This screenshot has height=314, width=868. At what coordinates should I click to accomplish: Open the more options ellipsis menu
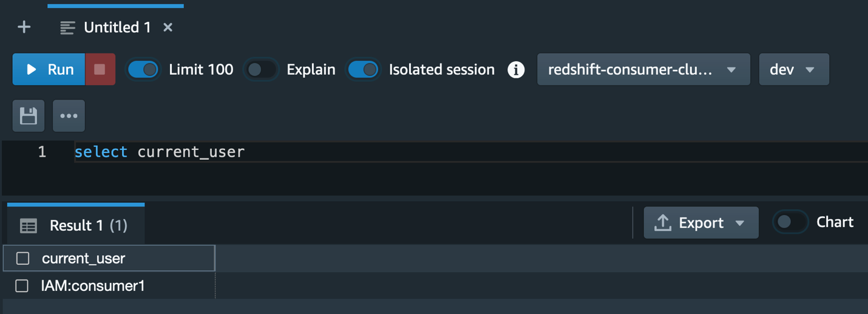[x=69, y=115]
